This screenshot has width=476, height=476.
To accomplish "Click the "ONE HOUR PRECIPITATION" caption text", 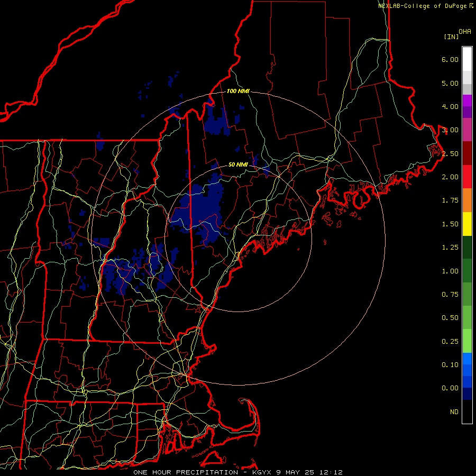I will pos(186,472).
